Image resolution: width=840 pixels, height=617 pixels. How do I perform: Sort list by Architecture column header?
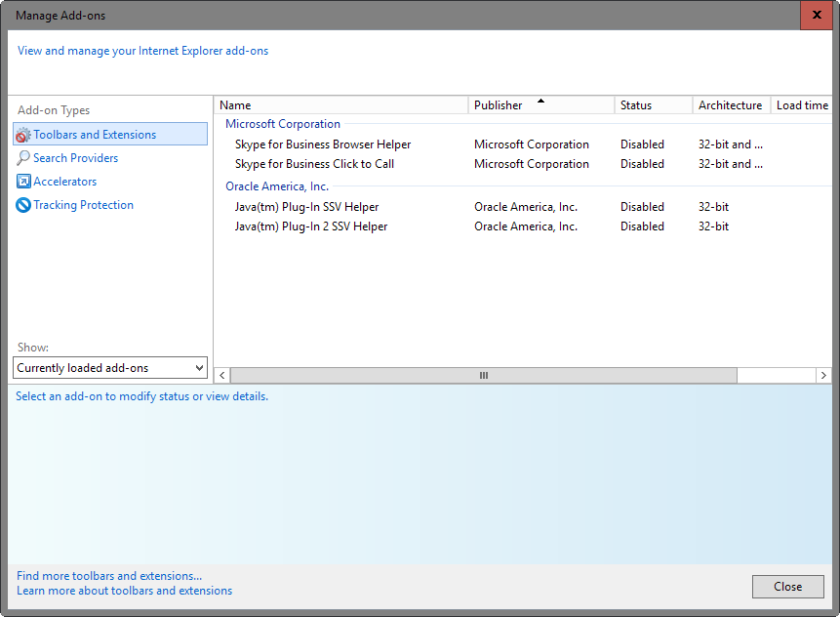pos(732,105)
